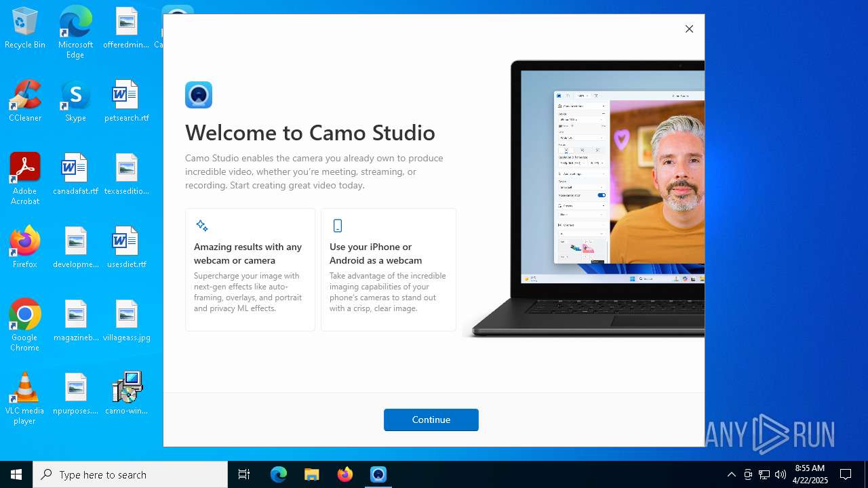This screenshot has height=488, width=868.
Task: Open Task View from the taskbar
Action: pos(244,474)
